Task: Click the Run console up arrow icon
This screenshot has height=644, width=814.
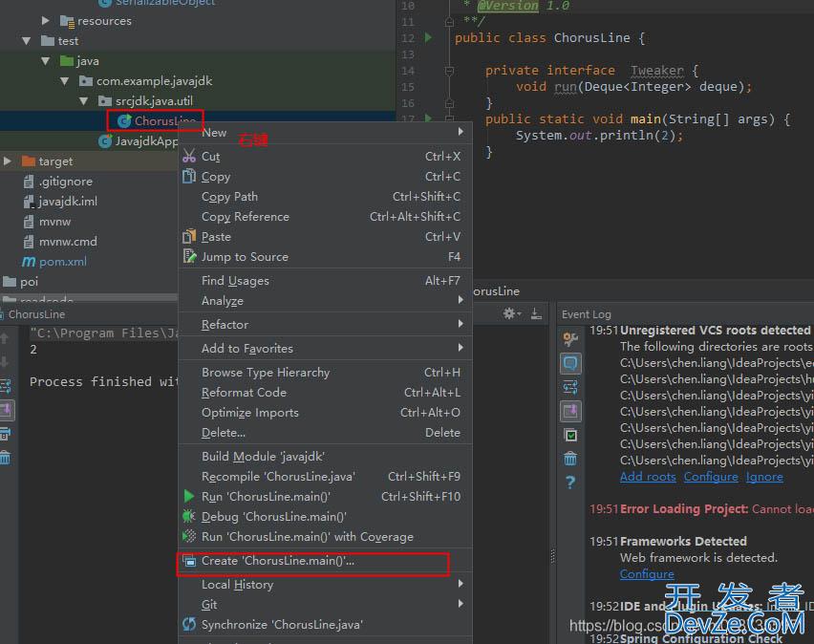Action: pyautogui.click(x=4, y=338)
